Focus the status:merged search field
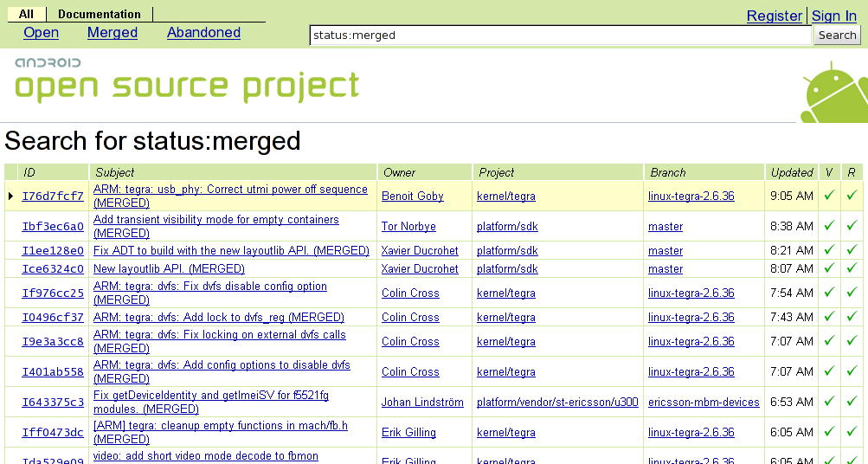The image size is (868, 464). pos(560,35)
